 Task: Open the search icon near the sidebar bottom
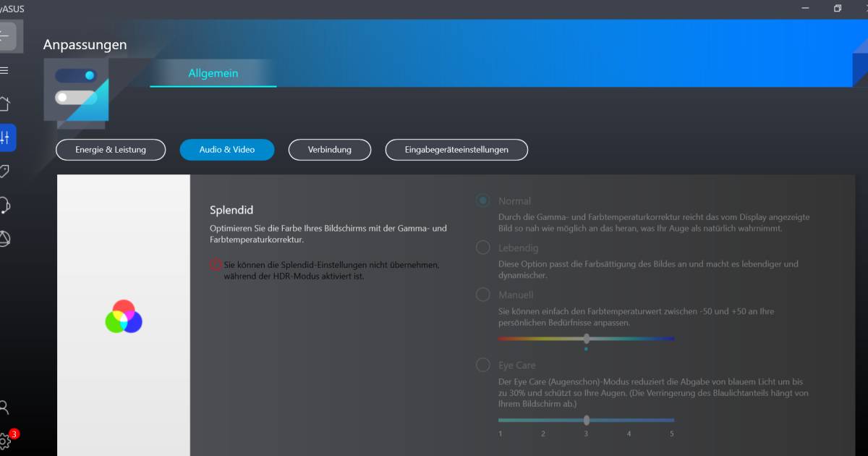coord(7,407)
